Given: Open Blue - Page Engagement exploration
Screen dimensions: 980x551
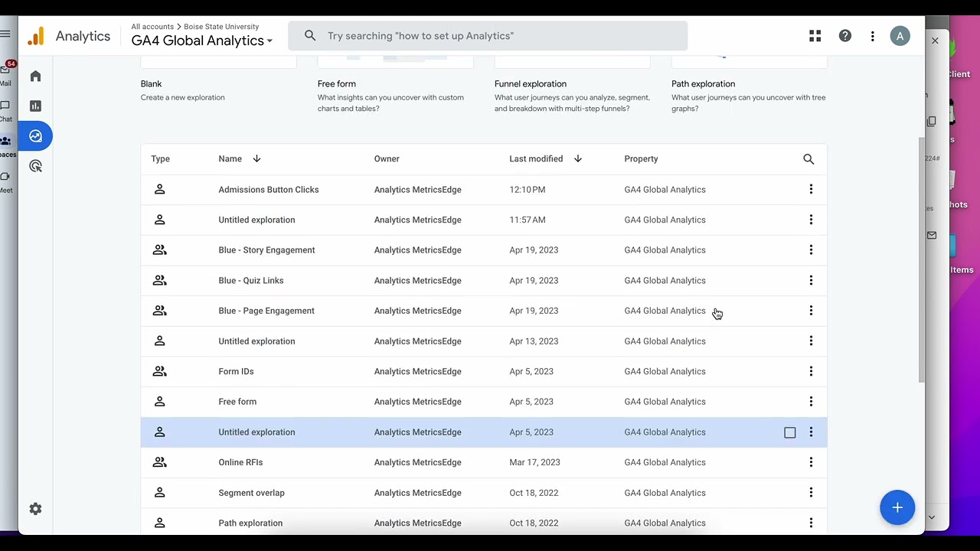Looking at the screenshot, I should click(x=266, y=311).
